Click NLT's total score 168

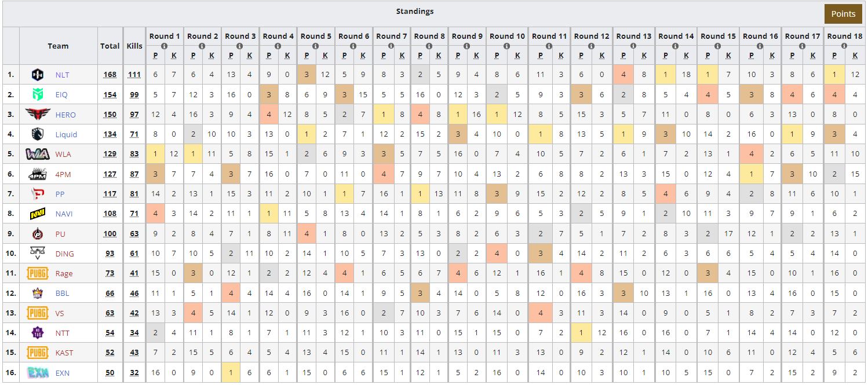[x=110, y=75]
